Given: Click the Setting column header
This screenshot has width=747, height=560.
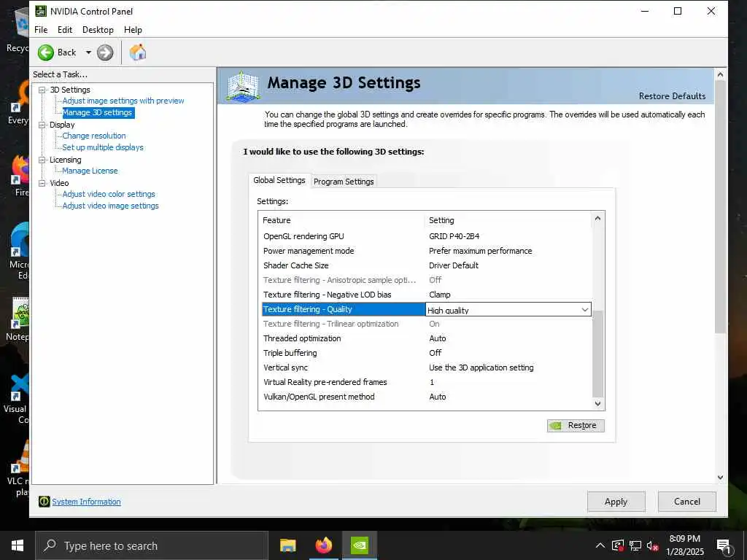Looking at the screenshot, I should click(508, 220).
